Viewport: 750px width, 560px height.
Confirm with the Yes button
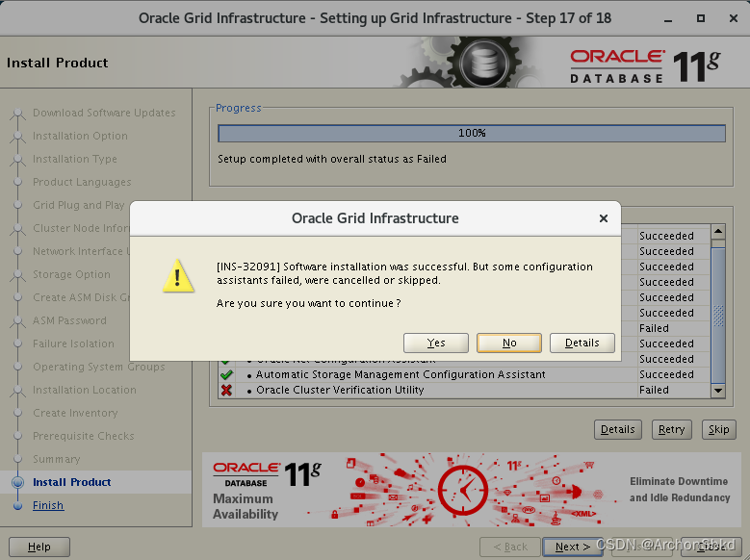point(436,343)
